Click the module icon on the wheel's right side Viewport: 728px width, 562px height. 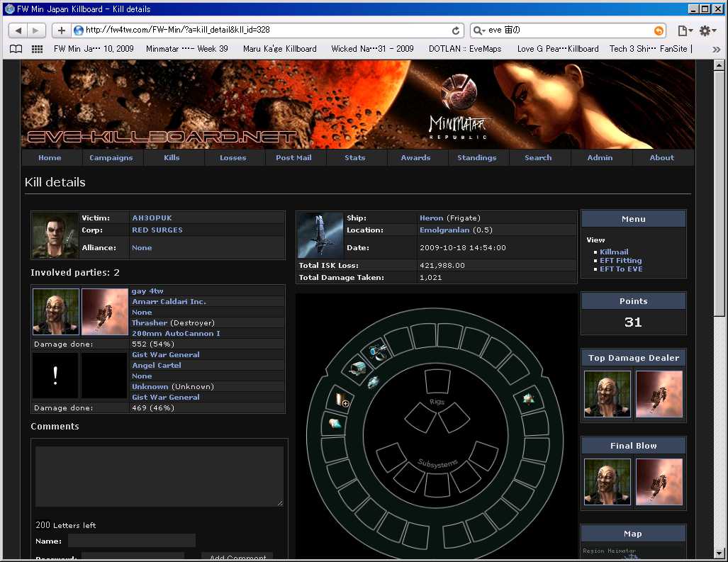(528, 399)
